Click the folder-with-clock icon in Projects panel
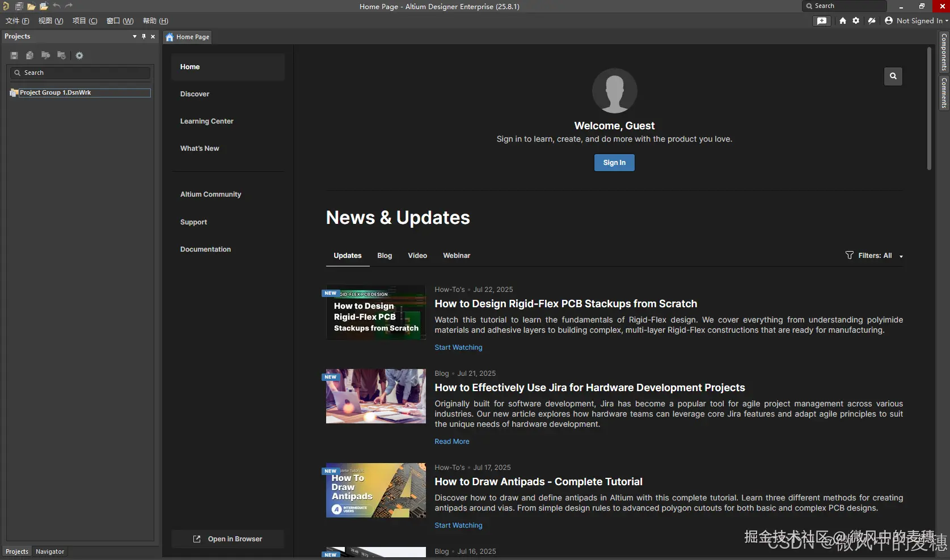Viewport: 950px width, 560px height. tap(62, 56)
